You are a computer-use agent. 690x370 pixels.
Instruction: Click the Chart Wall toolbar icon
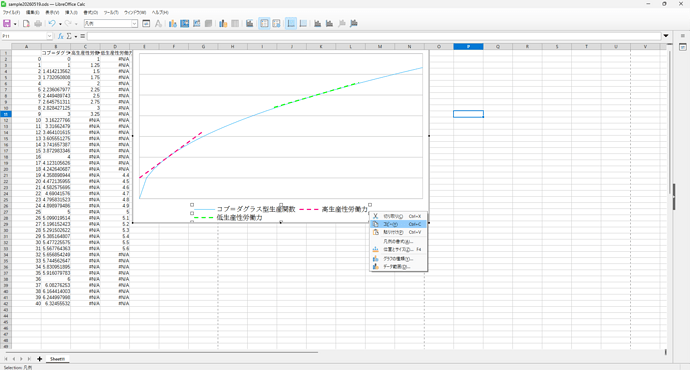pos(196,24)
